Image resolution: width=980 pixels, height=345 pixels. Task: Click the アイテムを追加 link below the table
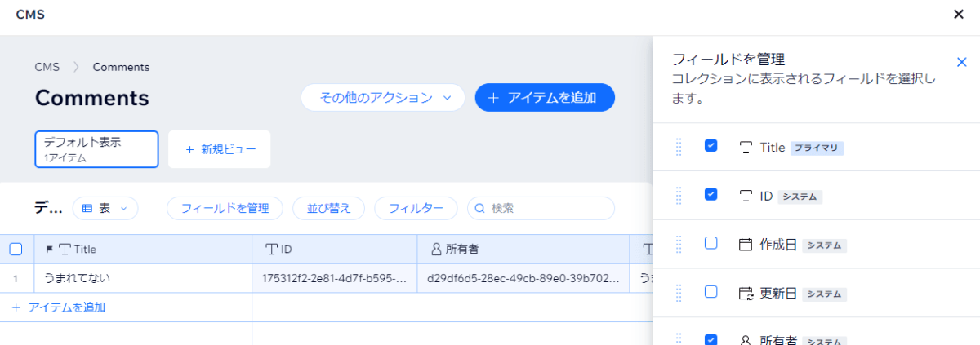pos(59,307)
